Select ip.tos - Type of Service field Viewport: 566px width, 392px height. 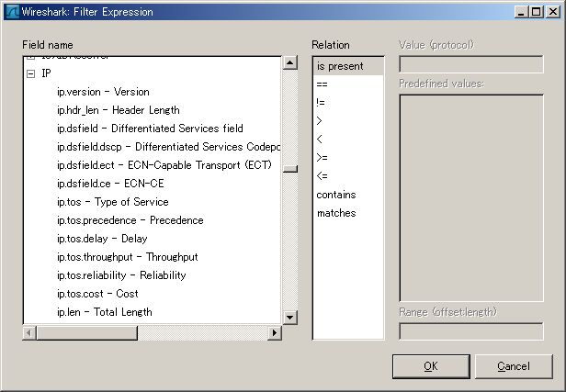(113, 202)
